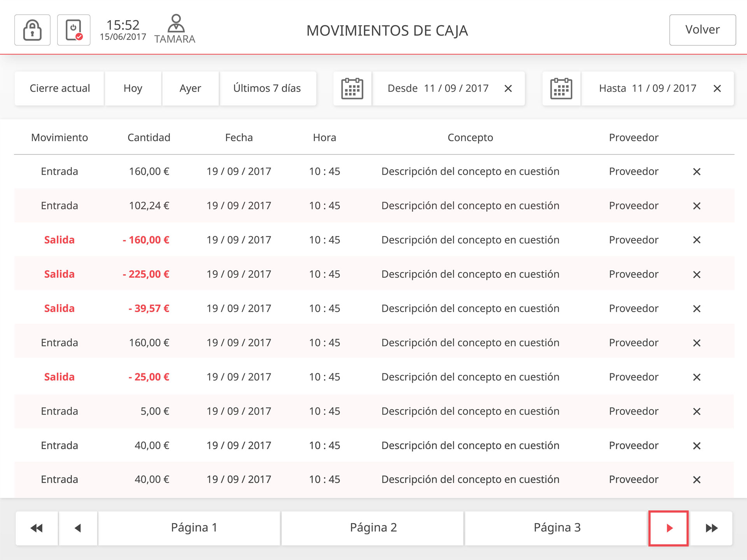
Task: Click the Desde date field
Action: pos(438,89)
